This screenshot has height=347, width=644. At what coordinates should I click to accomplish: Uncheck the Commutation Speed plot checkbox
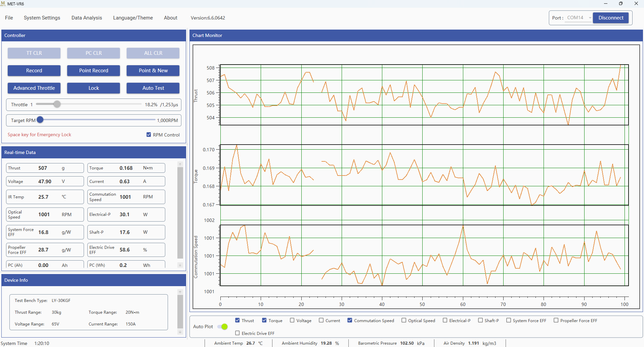coord(350,320)
